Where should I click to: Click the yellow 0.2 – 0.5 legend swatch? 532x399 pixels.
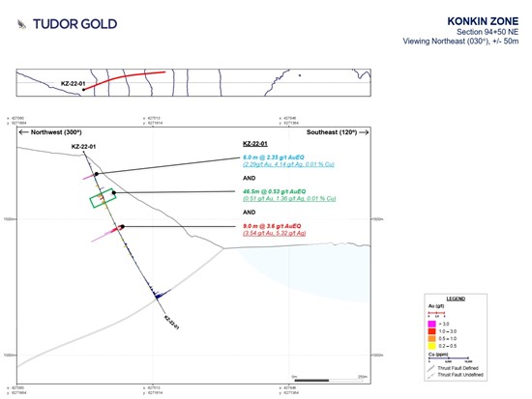[x=432, y=346]
